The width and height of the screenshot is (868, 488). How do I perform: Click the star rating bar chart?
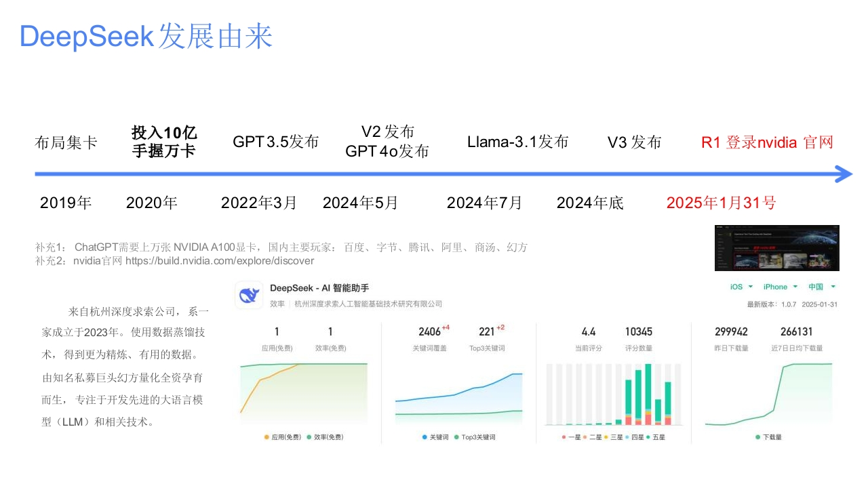point(613,394)
